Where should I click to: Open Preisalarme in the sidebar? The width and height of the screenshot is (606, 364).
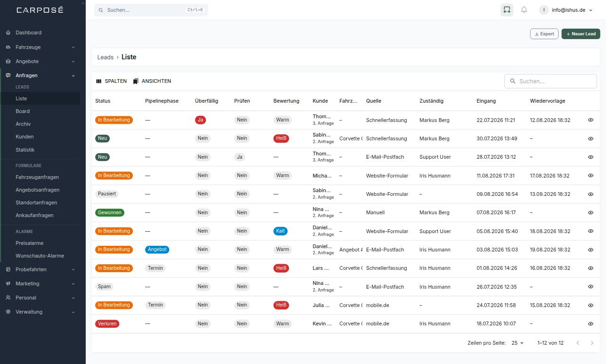[29, 243]
